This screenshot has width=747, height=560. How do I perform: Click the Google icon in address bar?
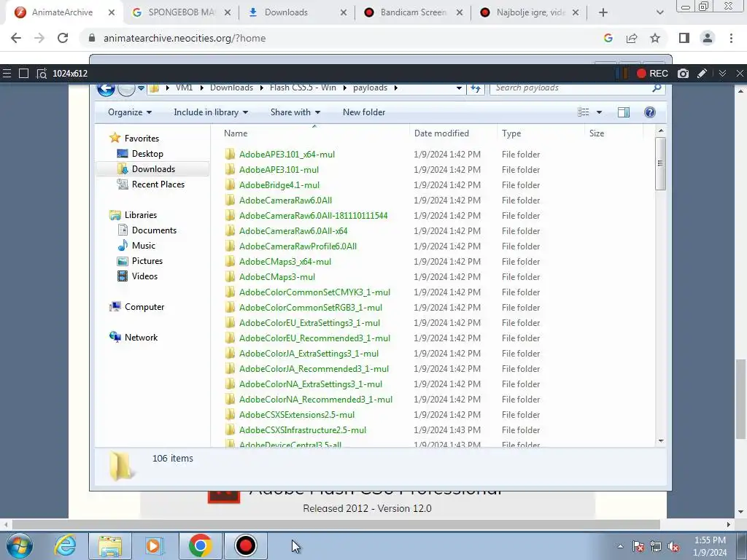coord(608,38)
